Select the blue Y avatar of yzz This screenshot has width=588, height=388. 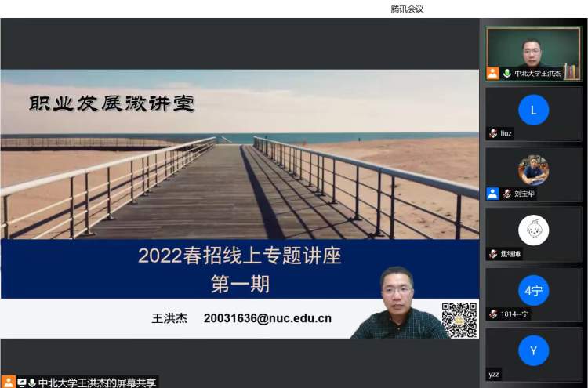pos(533,350)
